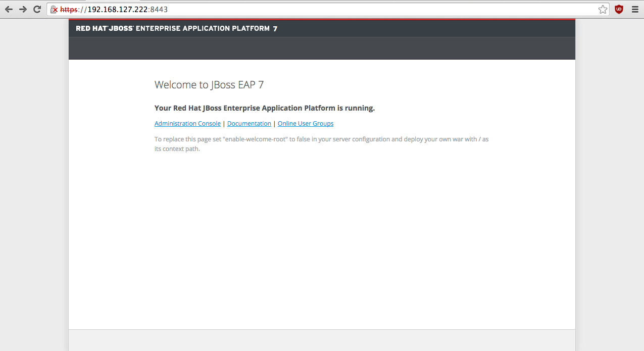Image resolution: width=644 pixels, height=351 pixels.
Task: Open the Documentation link
Action: 249,124
